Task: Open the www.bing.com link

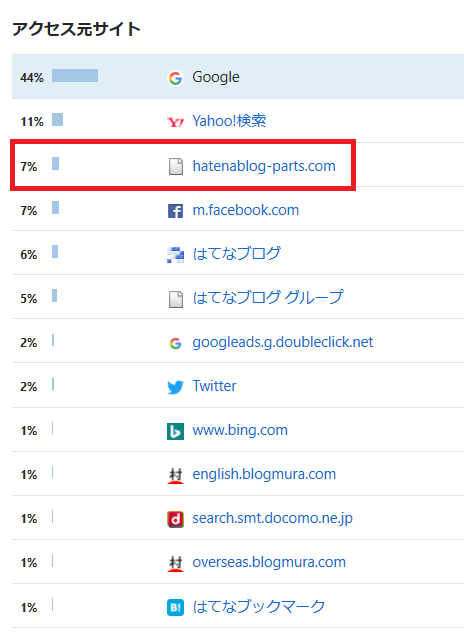Action: [x=240, y=430]
